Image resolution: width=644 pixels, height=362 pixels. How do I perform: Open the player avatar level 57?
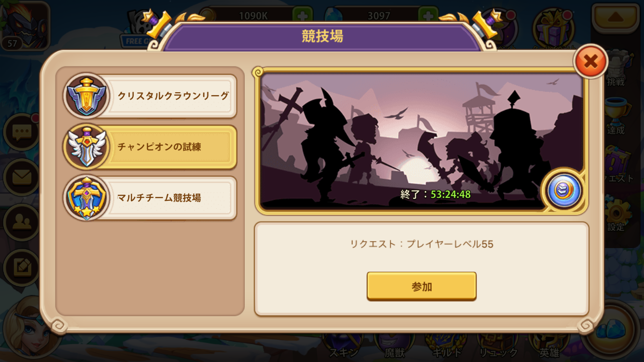tap(25, 25)
